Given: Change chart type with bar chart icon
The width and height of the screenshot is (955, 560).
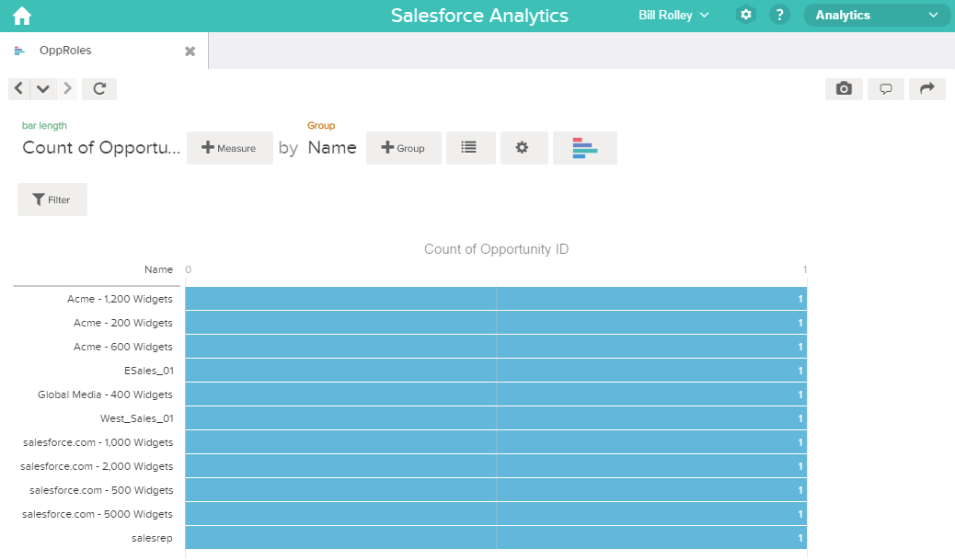Looking at the screenshot, I should pyautogui.click(x=585, y=148).
